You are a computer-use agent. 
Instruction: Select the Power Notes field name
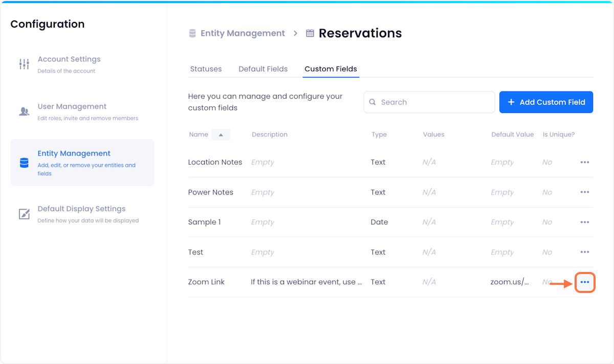click(x=210, y=192)
